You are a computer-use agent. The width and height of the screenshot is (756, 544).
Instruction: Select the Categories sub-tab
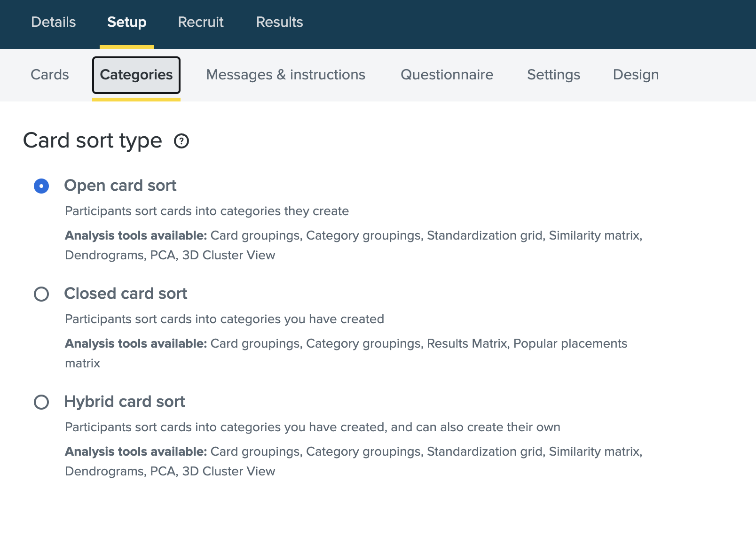click(136, 75)
